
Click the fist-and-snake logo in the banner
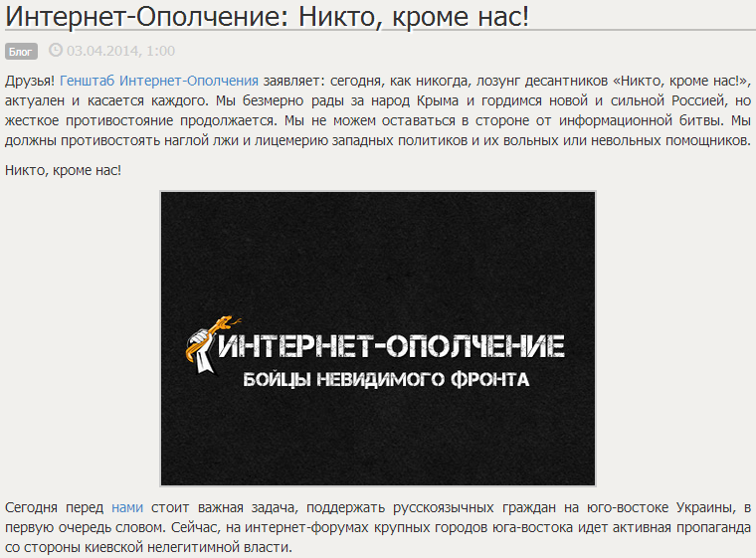click(211, 344)
